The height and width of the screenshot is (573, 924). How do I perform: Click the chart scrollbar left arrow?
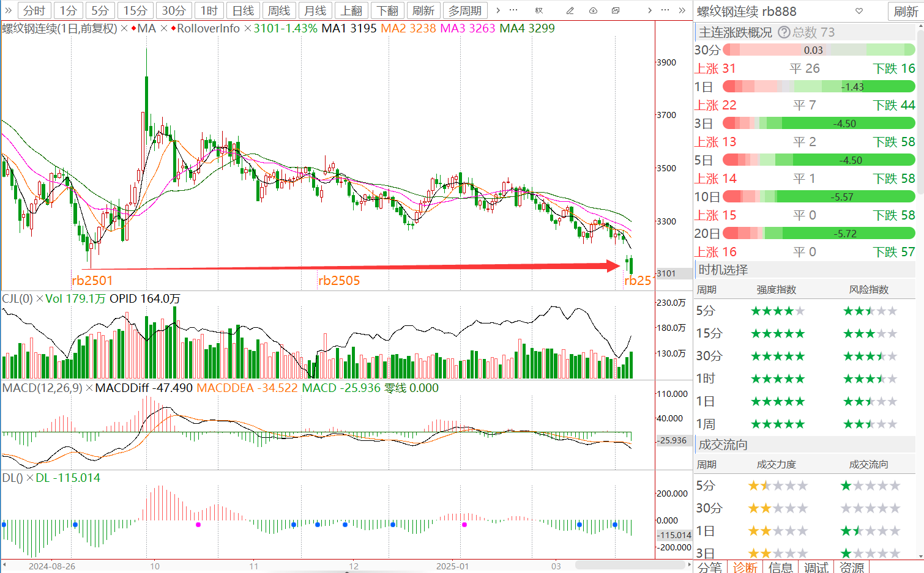4,565
